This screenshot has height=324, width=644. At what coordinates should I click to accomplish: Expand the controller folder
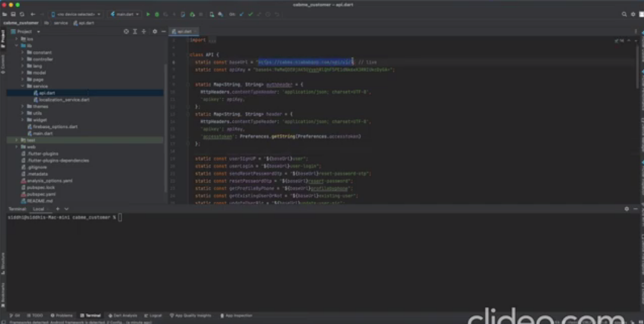(23, 59)
